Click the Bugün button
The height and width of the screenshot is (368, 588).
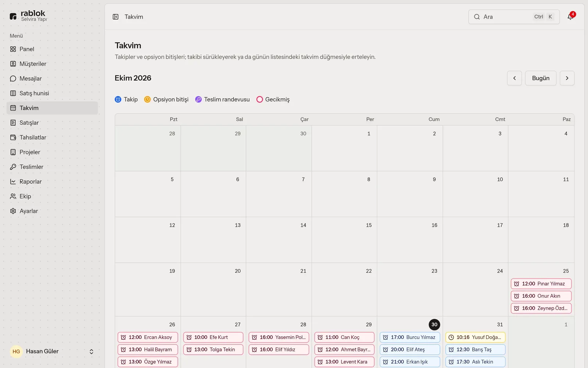[x=541, y=78]
